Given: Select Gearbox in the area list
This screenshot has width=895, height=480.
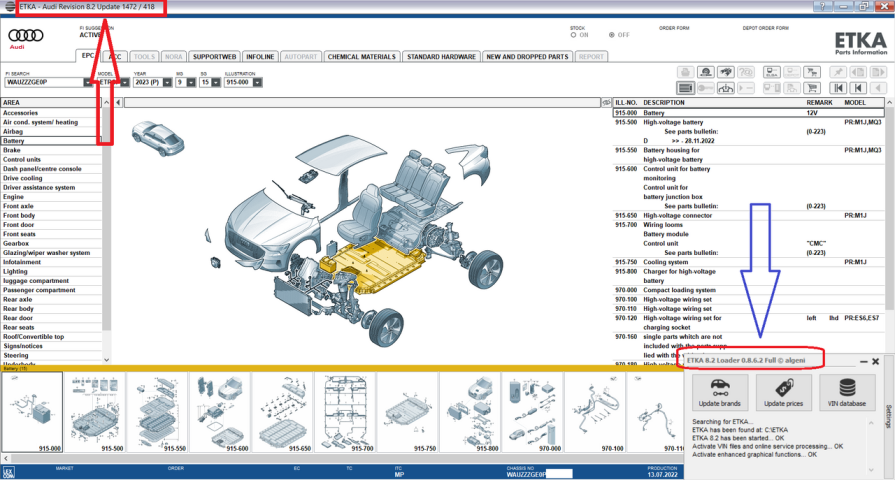Looking at the screenshot, I should 50,244.
